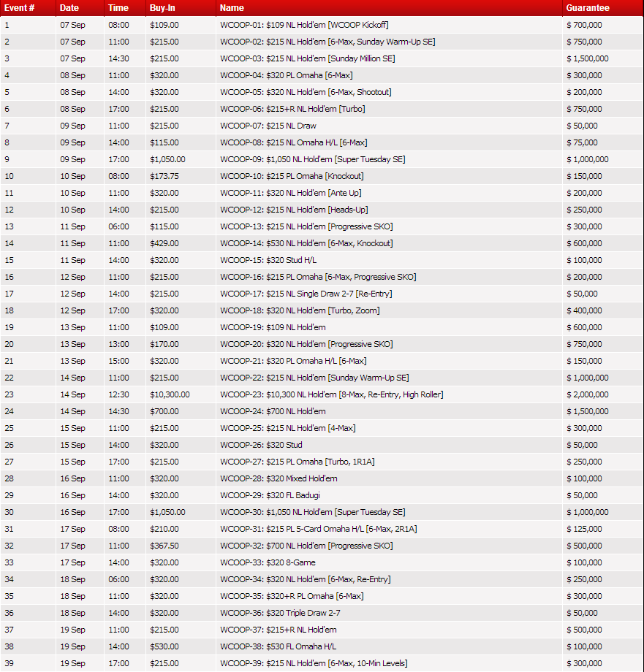
Task: Click the Event # column header
Action: point(19,8)
